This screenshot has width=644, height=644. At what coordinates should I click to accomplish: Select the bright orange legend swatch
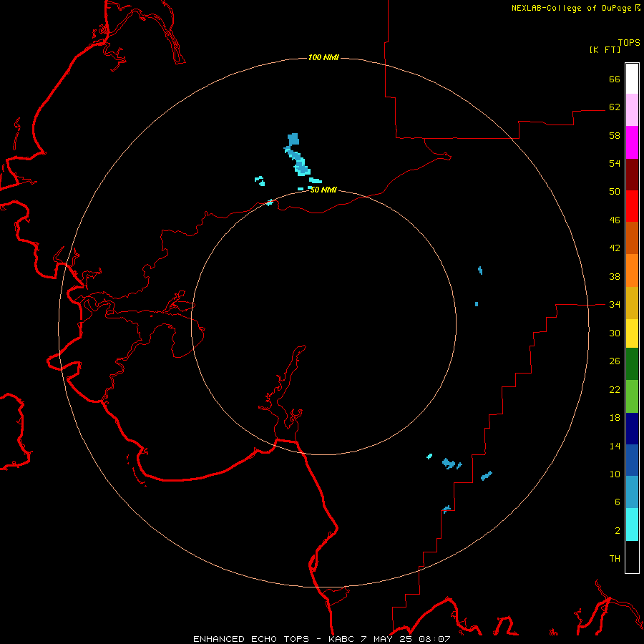pyautogui.click(x=632, y=270)
